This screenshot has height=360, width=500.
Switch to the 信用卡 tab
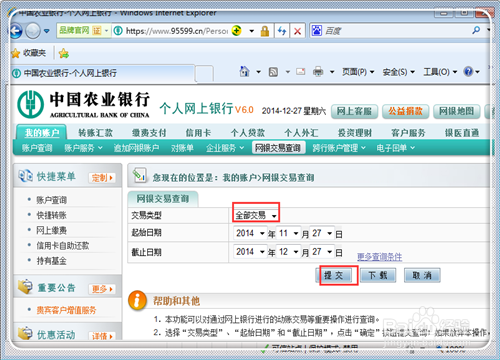(198, 133)
